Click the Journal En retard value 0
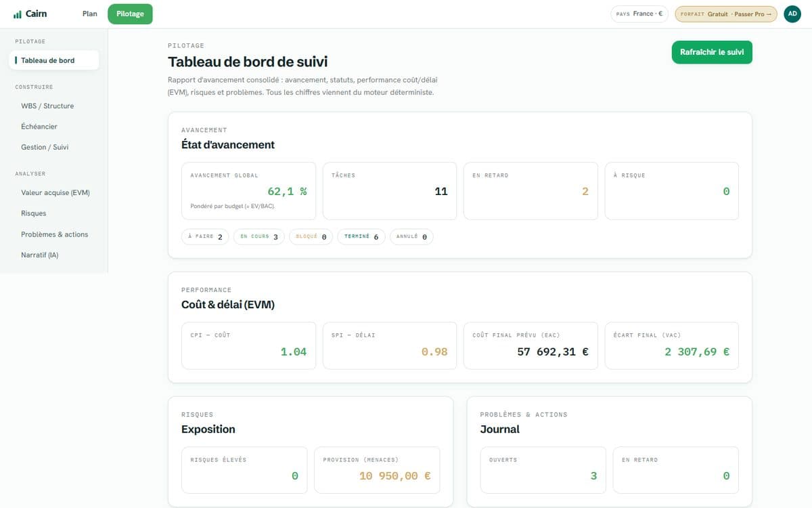The height and width of the screenshot is (508, 812). (726, 476)
